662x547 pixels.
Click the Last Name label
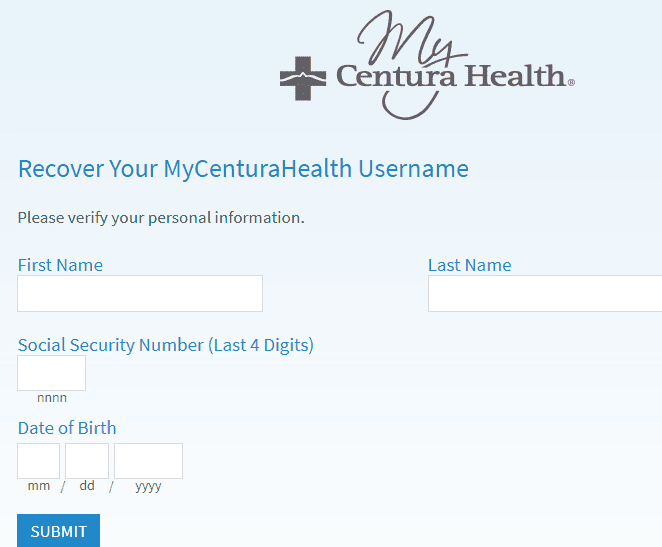point(470,265)
